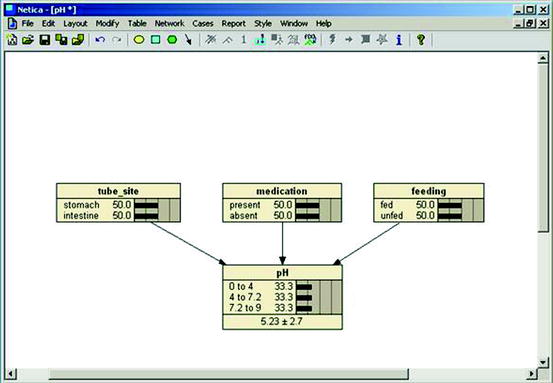
Task: Click the vertical scrollbar down arrow
Action: coord(543,361)
